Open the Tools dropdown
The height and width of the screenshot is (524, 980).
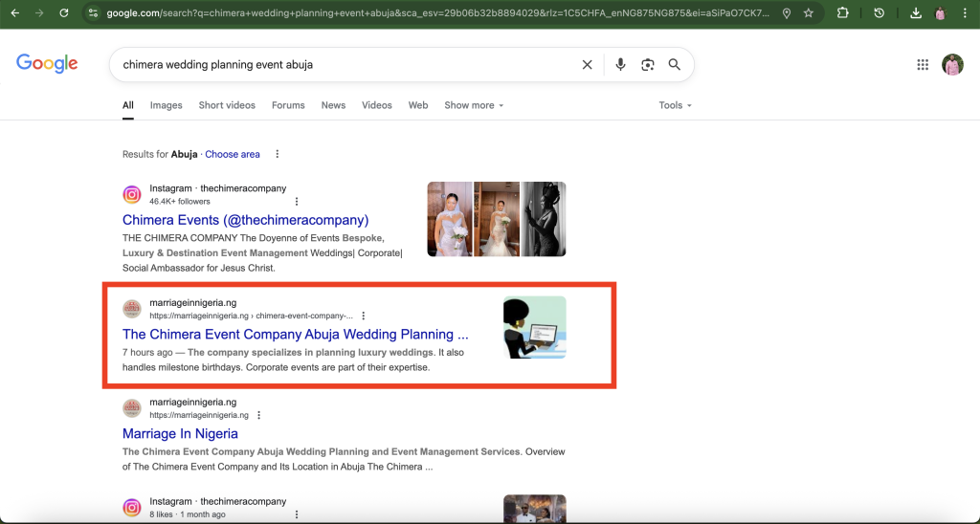pyautogui.click(x=675, y=105)
